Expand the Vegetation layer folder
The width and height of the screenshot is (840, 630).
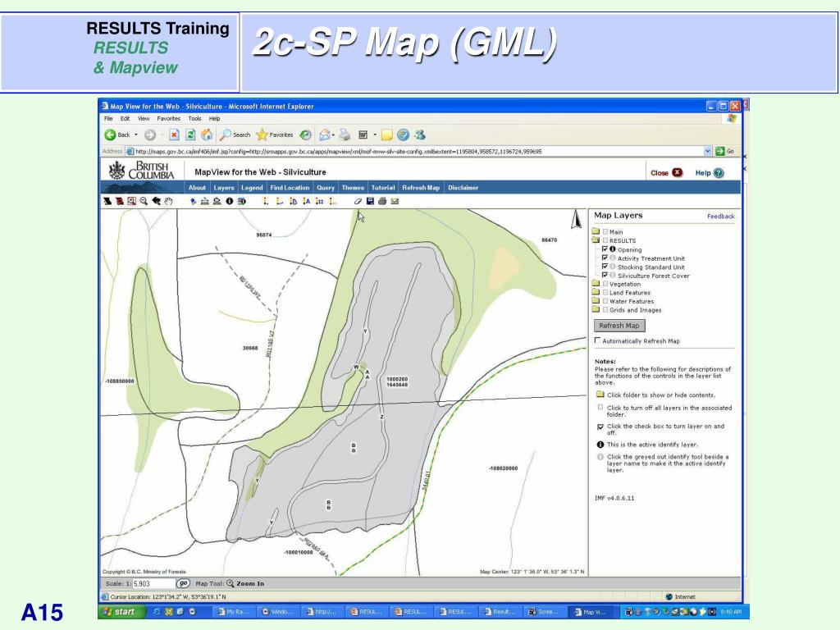[596, 283]
